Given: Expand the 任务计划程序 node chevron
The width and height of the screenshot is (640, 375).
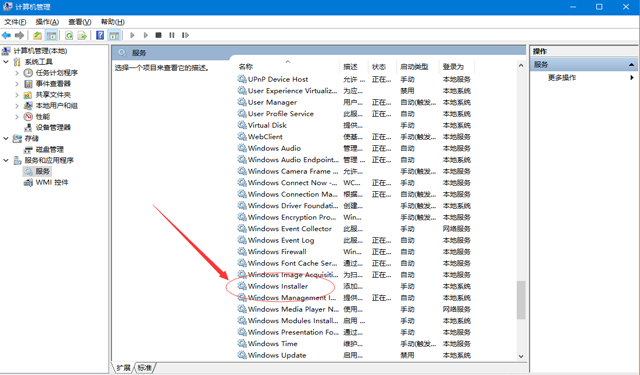Looking at the screenshot, I should point(17,73).
